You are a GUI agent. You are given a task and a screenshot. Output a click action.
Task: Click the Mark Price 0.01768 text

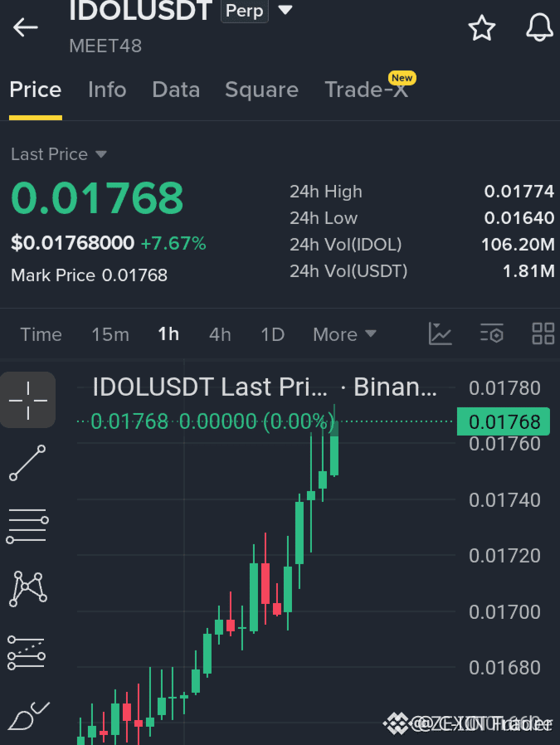click(x=90, y=275)
